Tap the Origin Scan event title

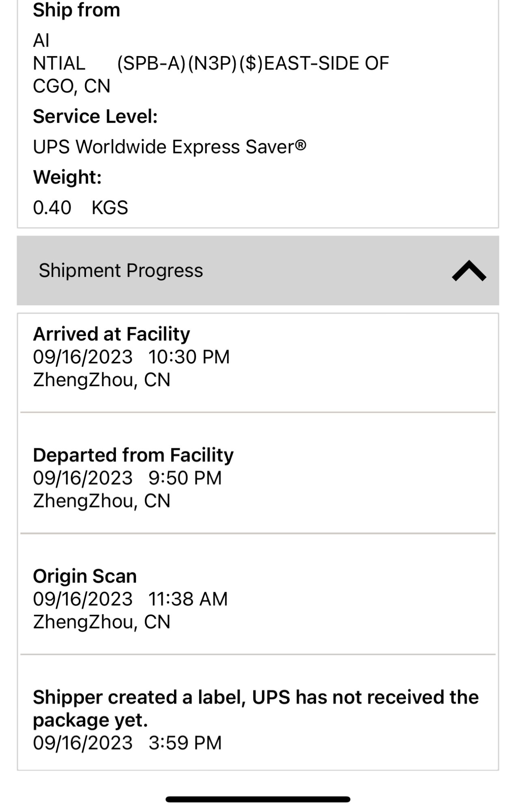[x=85, y=576]
